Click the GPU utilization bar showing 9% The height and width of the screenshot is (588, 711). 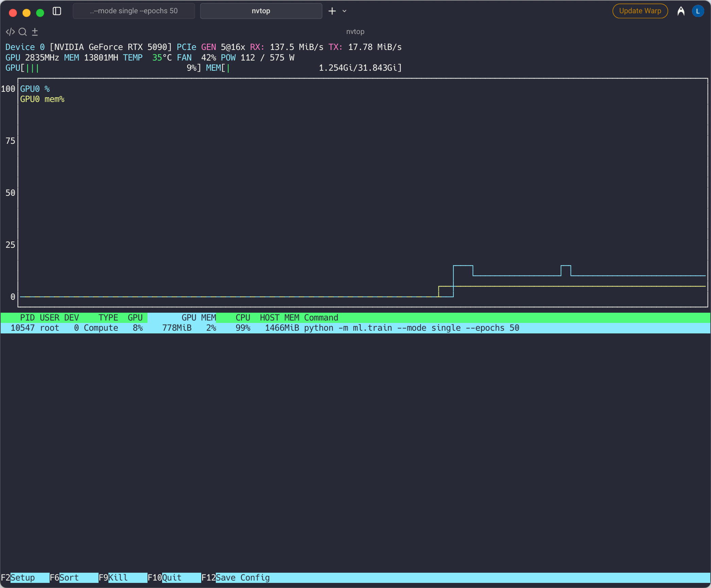point(103,68)
